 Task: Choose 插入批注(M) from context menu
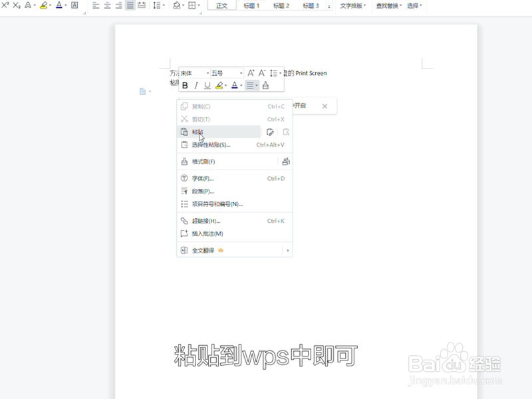coord(235,233)
